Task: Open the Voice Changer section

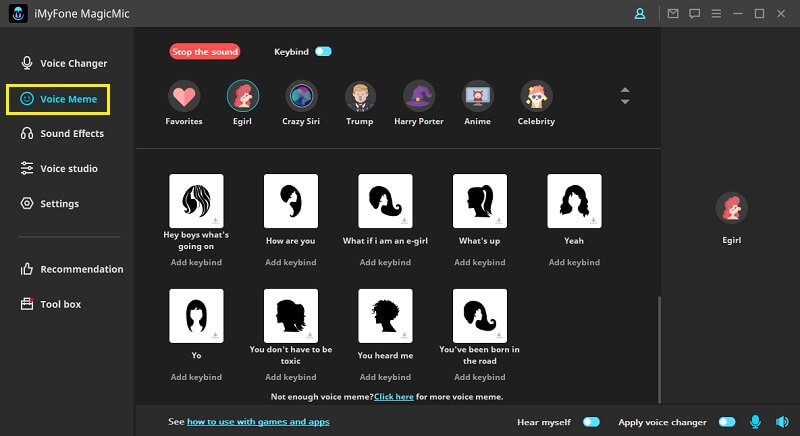Action: 64,63
